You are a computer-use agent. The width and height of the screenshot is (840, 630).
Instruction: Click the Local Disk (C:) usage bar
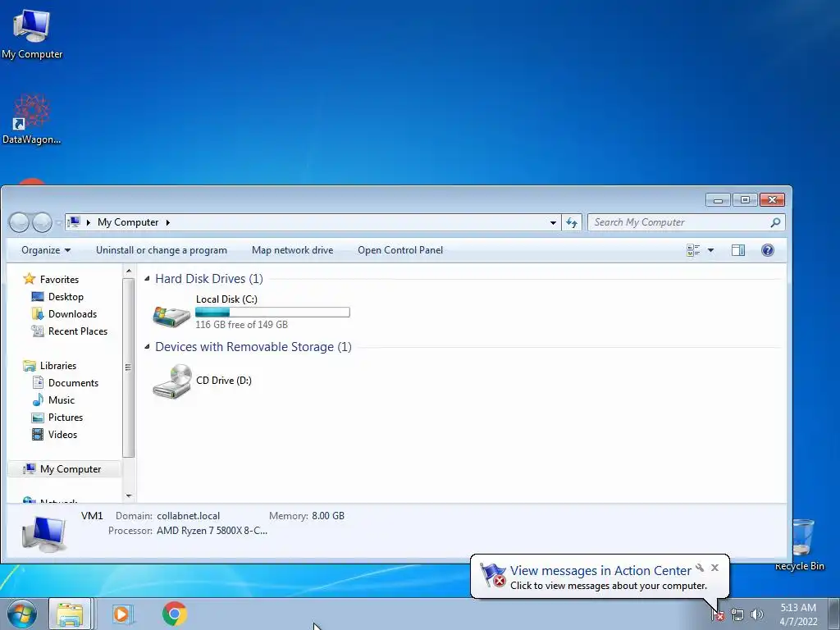pos(272,313)
